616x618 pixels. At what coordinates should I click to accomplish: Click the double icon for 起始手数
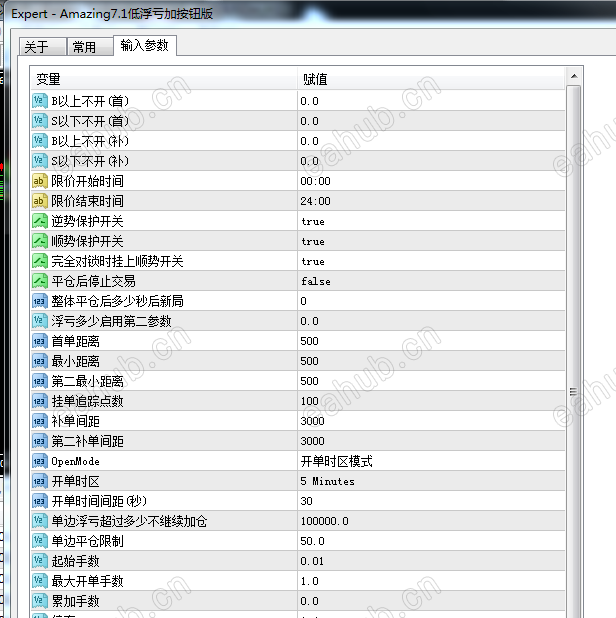(x=39, y=561)
